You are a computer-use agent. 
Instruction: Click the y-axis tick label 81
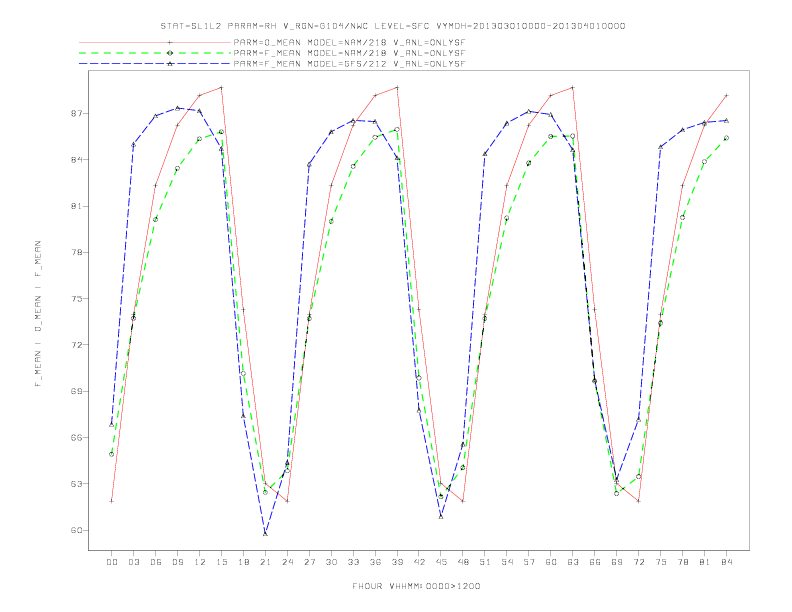coord(75,206)
